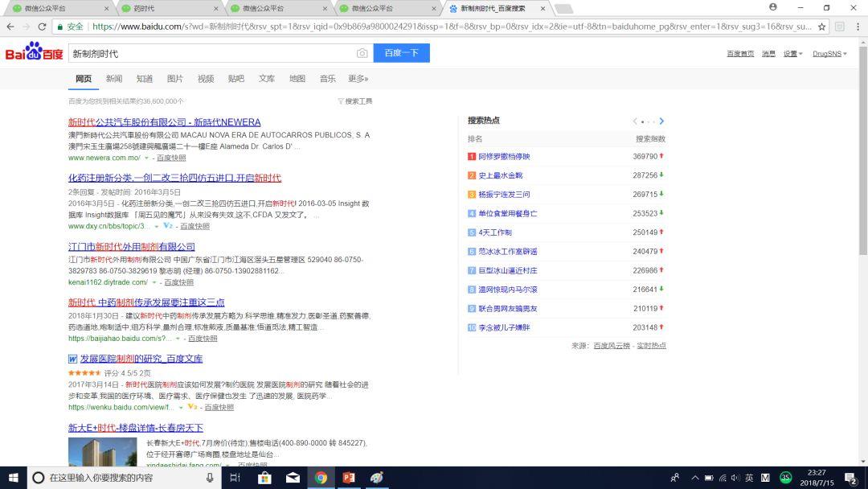
Task: Expand the DrugSNS account dropdown
Action: tap(829, 54)
